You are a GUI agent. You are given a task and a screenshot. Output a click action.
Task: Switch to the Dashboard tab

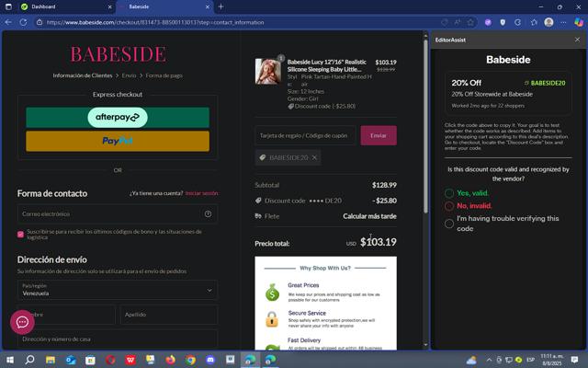[x=66, y=6]
